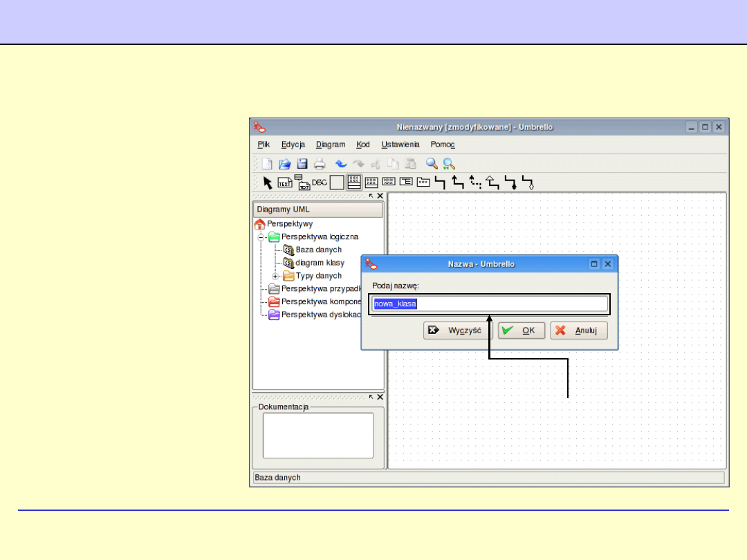Viewport: 747px width, 560px height.
Task: Click the Undo blue arrow icon
Action: tap(341, 164)
